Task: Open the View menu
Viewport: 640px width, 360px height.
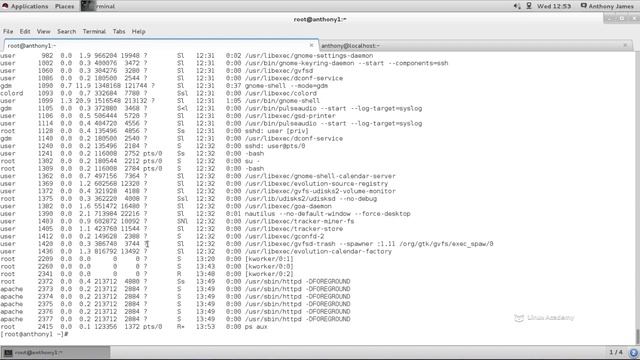Action: pyautogui.click(x=43, y=31)
